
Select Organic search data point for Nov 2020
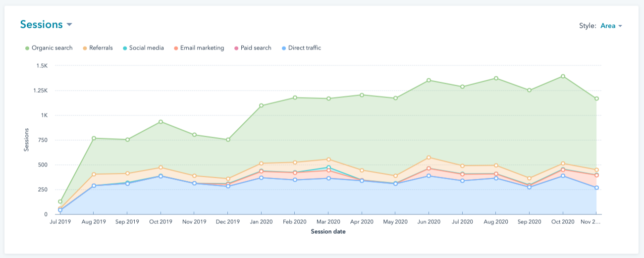596,99
